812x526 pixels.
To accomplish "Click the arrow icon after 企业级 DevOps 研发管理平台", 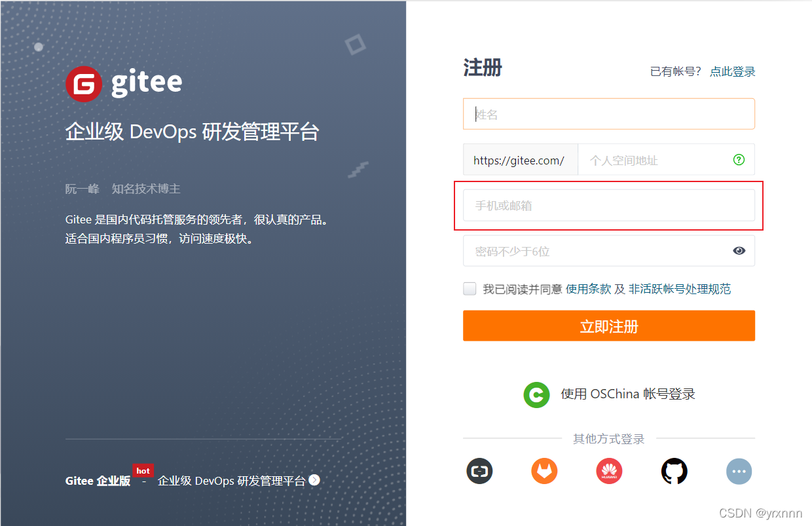I will 314,480.
